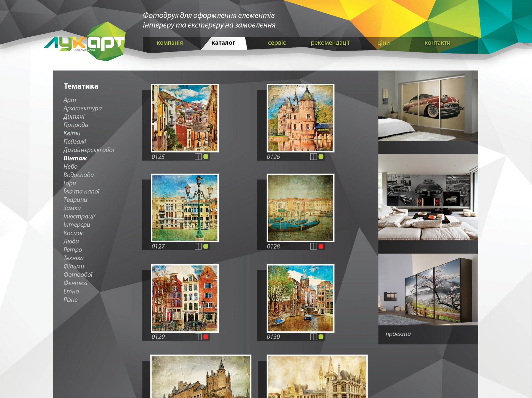View the Venice gondolas image 0128
This screenshot has height=398, width=532.
coord(300,208)
